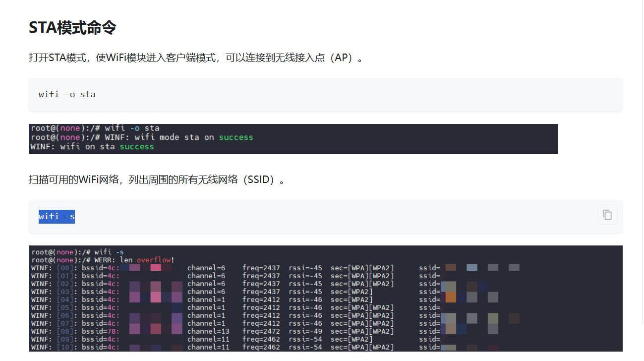Image resolution: width=644 pixels, height=361 pixels.
Task: Click the paragraph about 扫描可用的WiFi网络
Action: [x=155, y=180]
